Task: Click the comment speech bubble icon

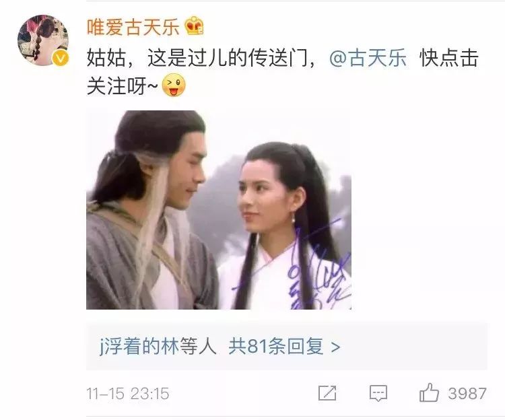Action: pos(378,393)
